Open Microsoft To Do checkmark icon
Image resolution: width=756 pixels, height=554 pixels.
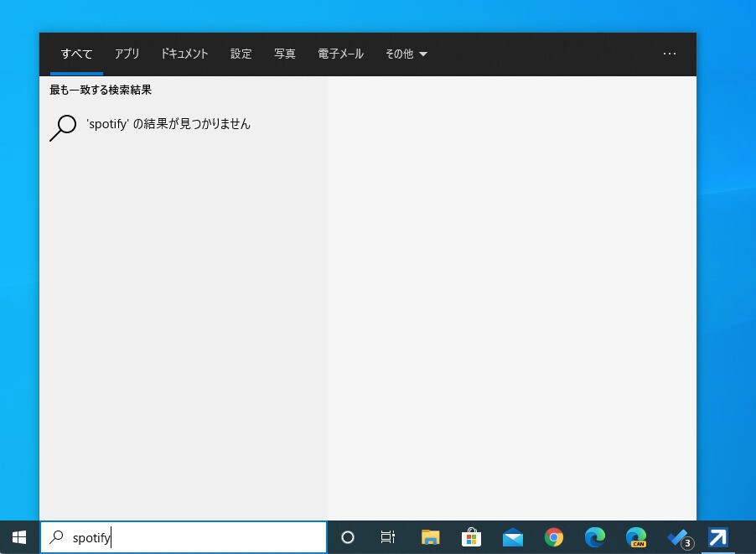point(677,537)
